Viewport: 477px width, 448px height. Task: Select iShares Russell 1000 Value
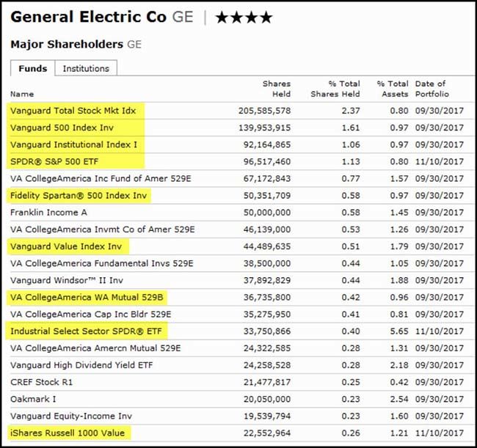point(69,433)
